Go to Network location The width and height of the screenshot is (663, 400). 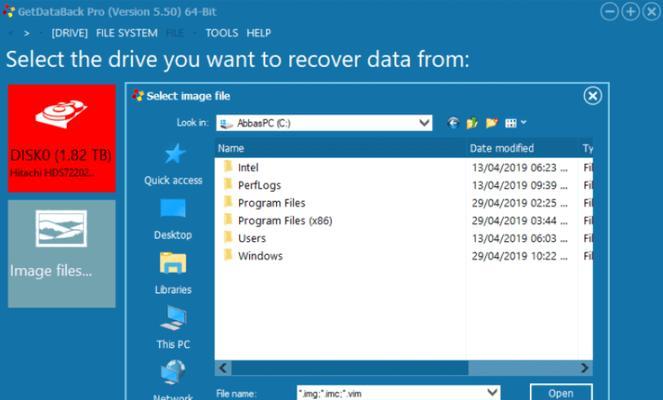(x=173, y=380)
